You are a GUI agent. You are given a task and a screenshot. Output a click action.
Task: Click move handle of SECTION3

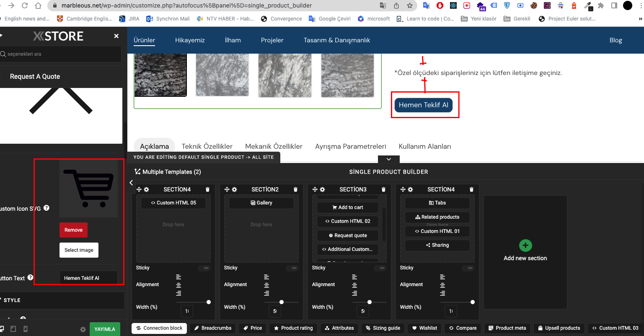(315, 189)
